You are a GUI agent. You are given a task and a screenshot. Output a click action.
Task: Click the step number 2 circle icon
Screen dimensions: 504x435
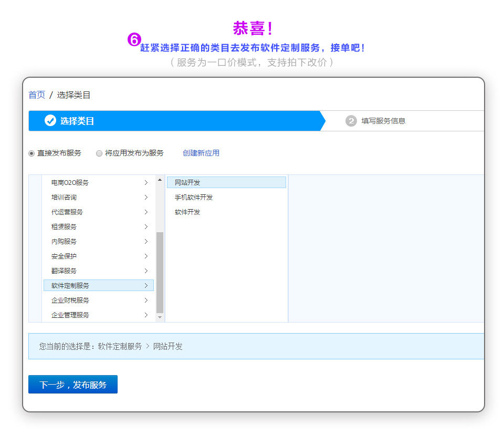tap(351, 121)
